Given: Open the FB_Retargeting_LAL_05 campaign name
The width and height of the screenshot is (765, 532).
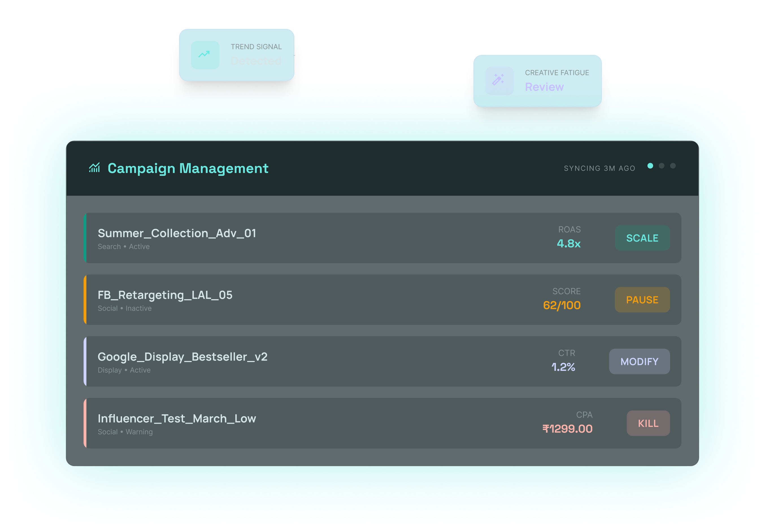Looking at the screenshot, I should point(165,295).
